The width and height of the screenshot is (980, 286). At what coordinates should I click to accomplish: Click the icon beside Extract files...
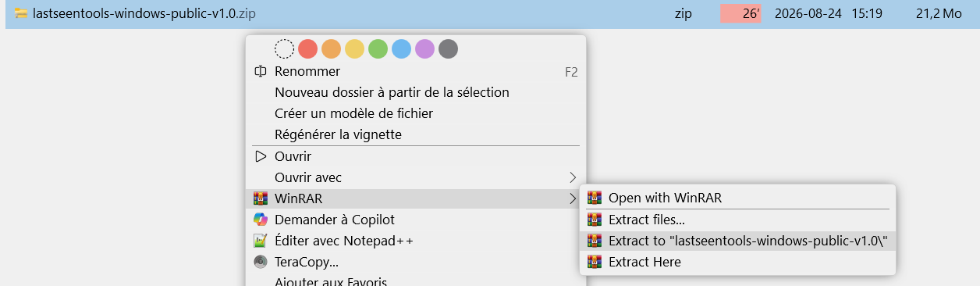coord(595,220)
